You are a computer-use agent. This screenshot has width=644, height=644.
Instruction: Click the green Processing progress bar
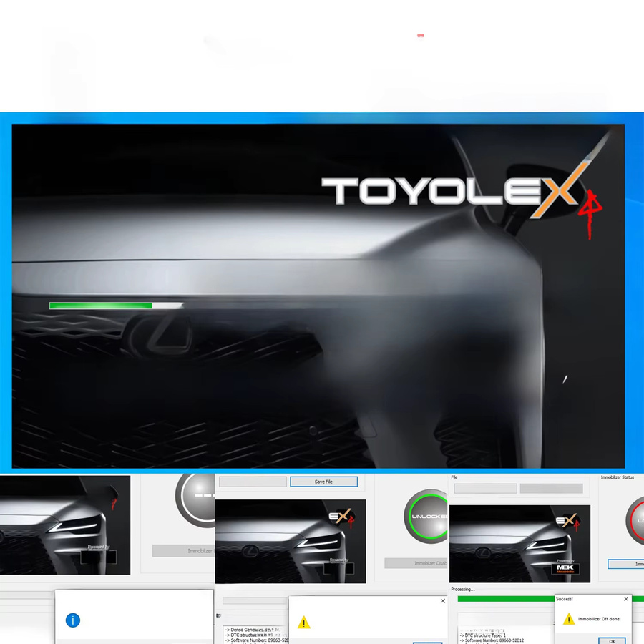click(506, 599)
